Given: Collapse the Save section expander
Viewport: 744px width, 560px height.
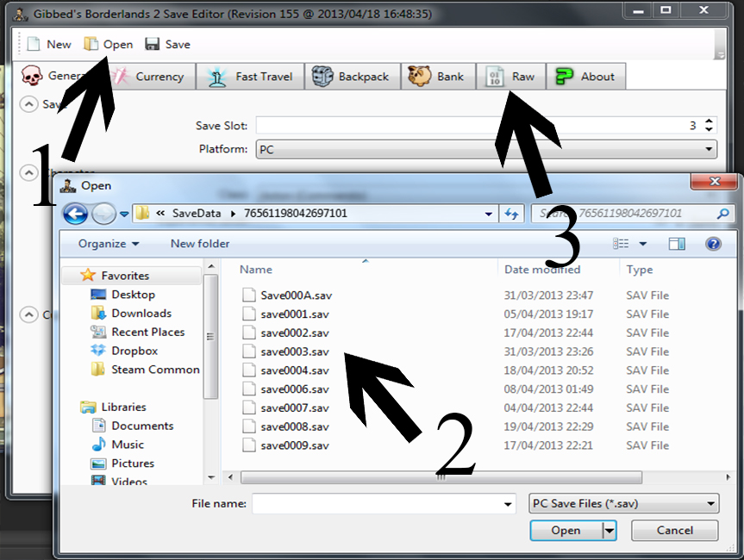Looking at the screenshot, I should tap(28, 104).
